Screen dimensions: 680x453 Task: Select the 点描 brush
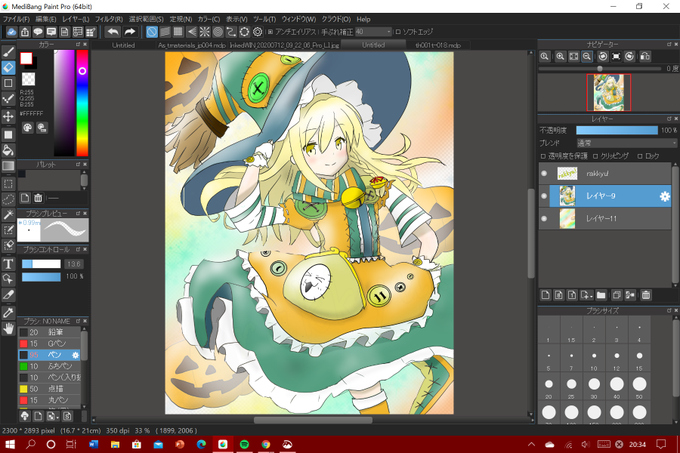pos(49,389)
